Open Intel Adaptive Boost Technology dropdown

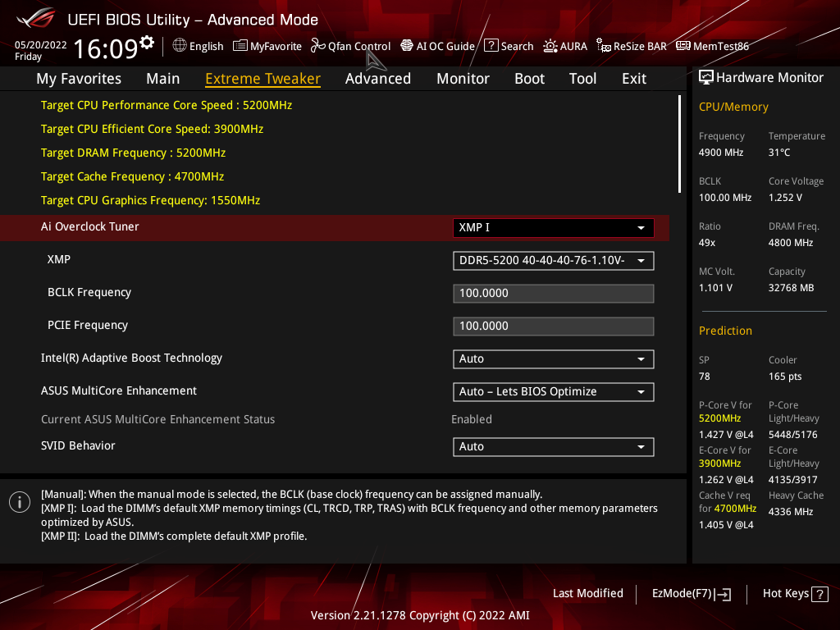(554, 359)
